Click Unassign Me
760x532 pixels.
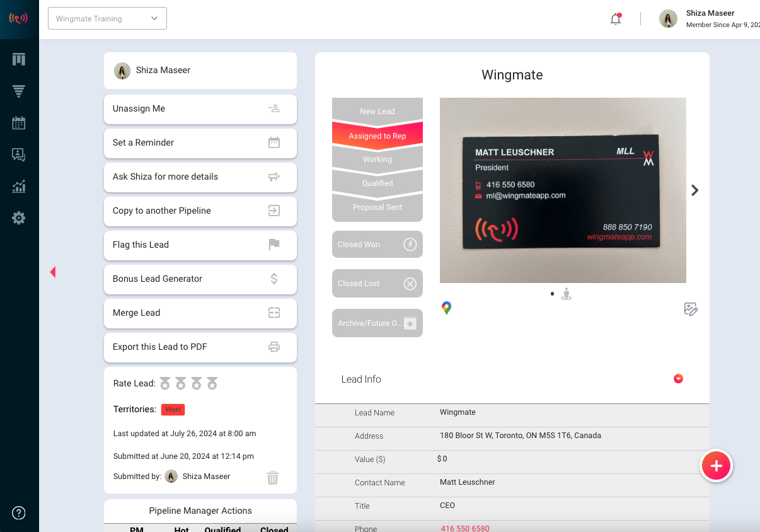tap(200, 108)
